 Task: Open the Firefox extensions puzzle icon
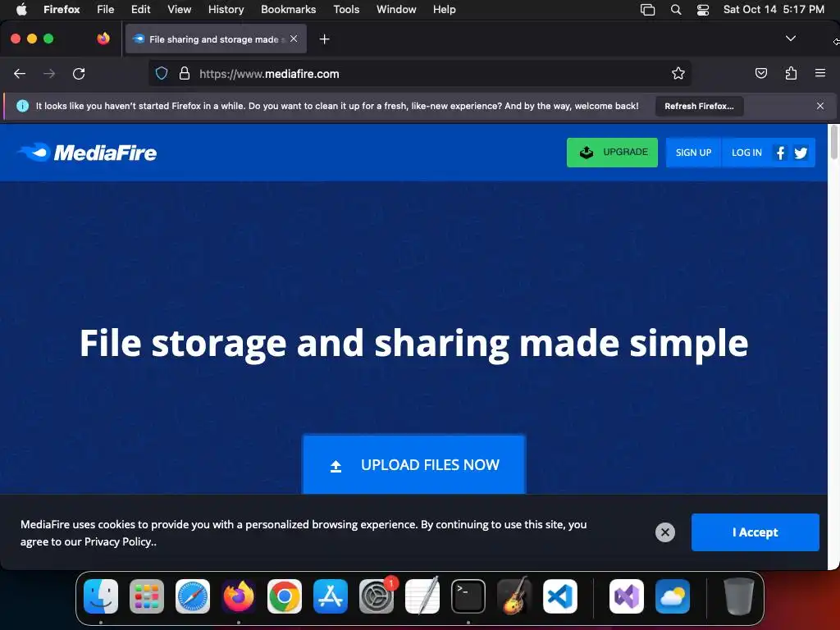coord(791,73)
